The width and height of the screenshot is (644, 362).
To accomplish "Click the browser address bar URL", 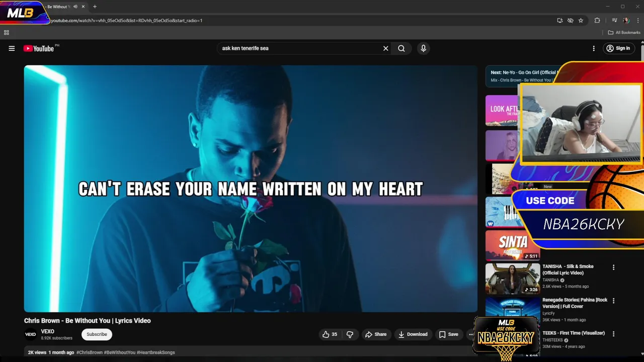I will tap(126, 21).
